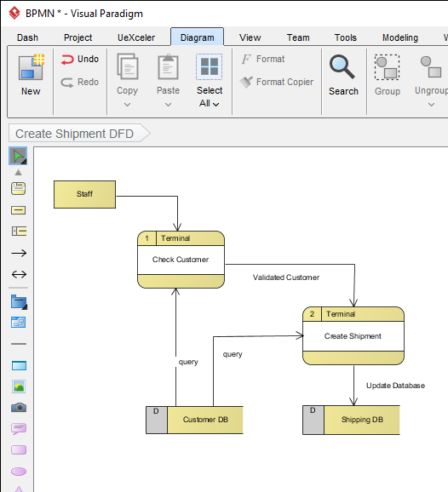
Task: Open the UeXceler tab
Action: click(136, 37)
